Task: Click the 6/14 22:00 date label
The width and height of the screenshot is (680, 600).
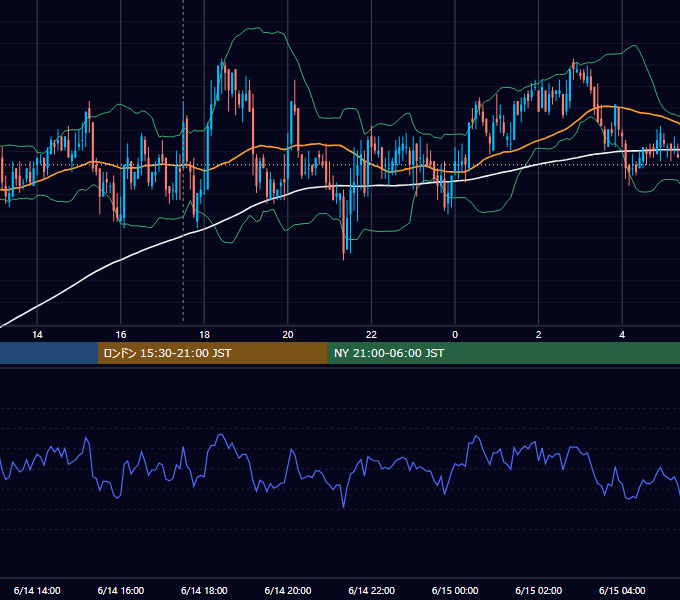Action: [371, 590]
